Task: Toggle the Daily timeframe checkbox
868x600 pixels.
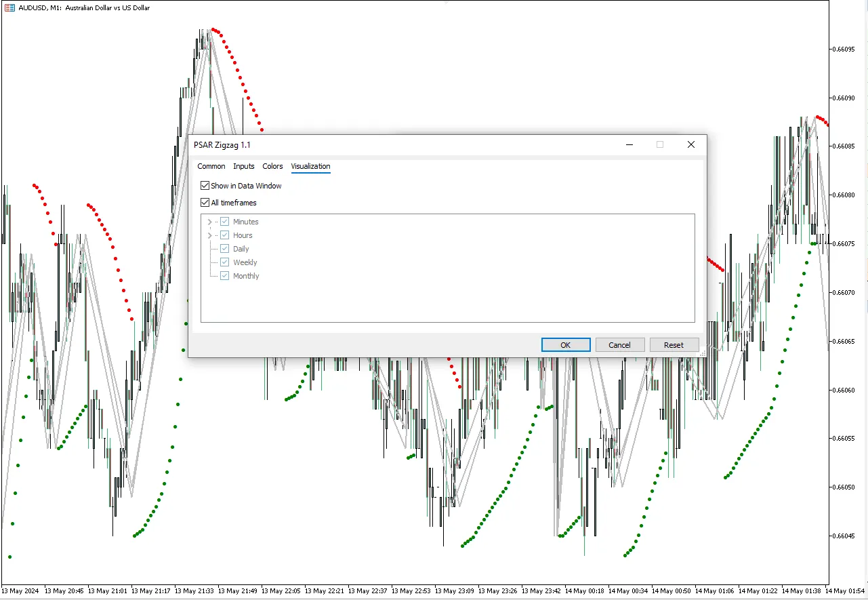Action: 225,249
